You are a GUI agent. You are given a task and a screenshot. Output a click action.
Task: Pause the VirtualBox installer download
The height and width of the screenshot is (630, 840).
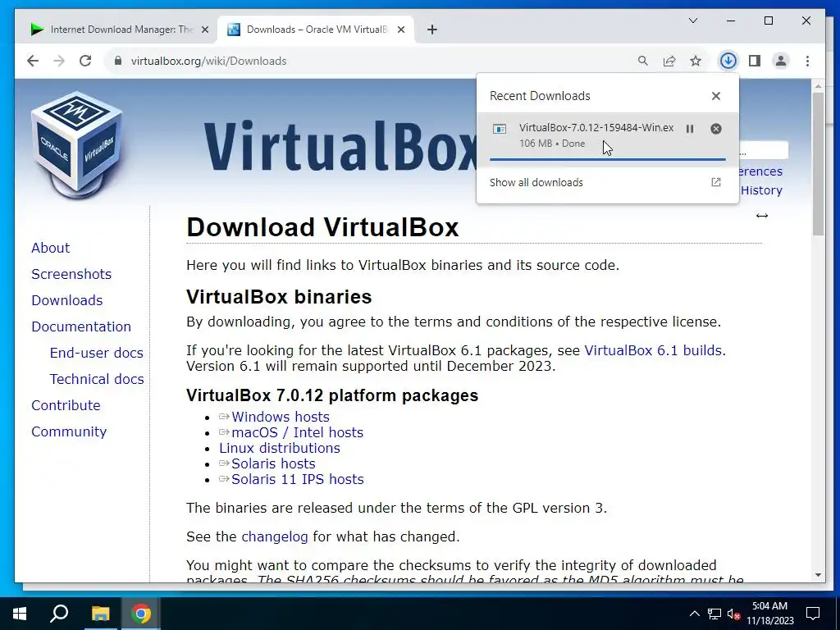(690, 129)
